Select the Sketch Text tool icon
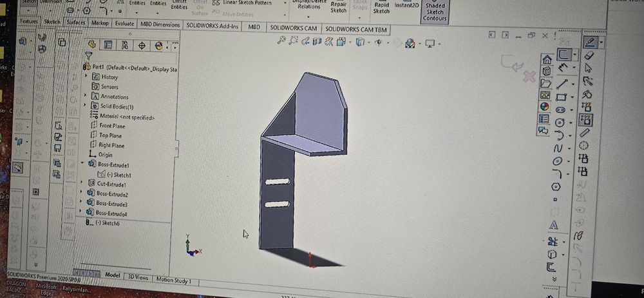The height and width of the screenshot is (298, 644). (554, 225)
